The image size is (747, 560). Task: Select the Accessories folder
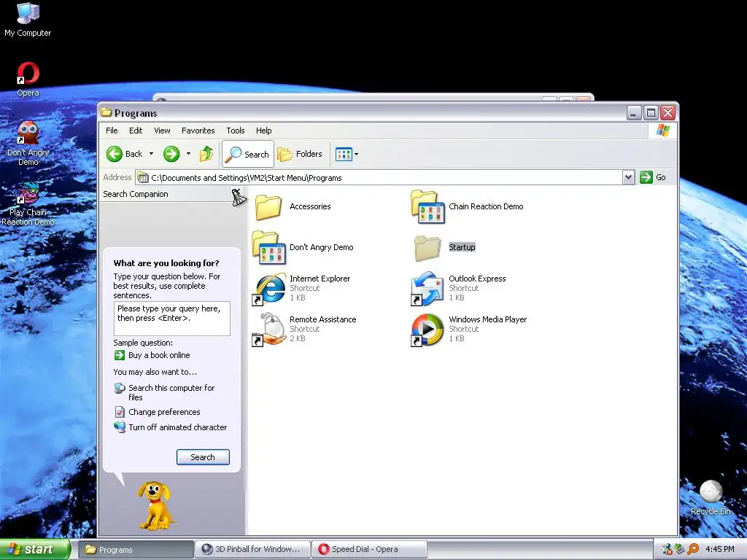[x=293, y=206]
